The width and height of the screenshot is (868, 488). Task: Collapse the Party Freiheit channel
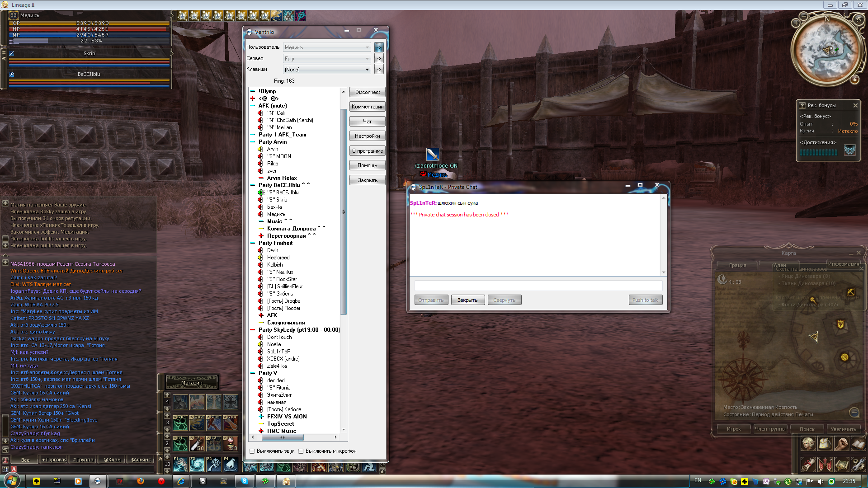tap(253, 243)
